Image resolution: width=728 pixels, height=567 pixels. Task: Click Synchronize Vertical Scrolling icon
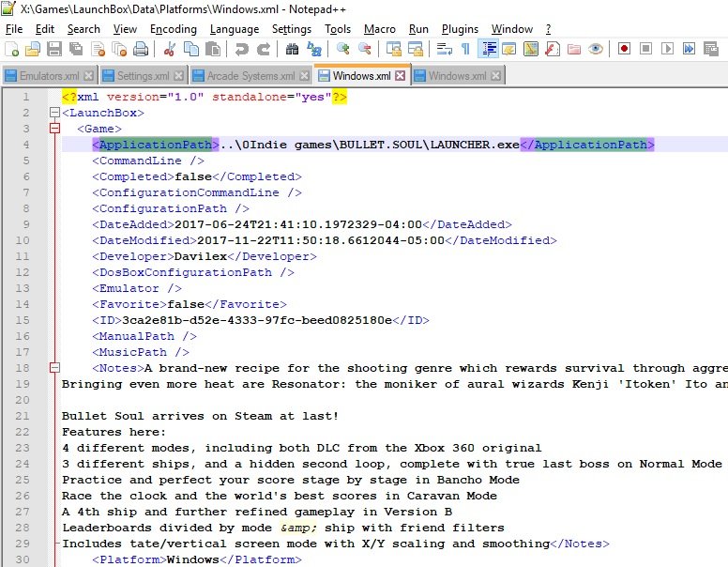tap(394, 49)
